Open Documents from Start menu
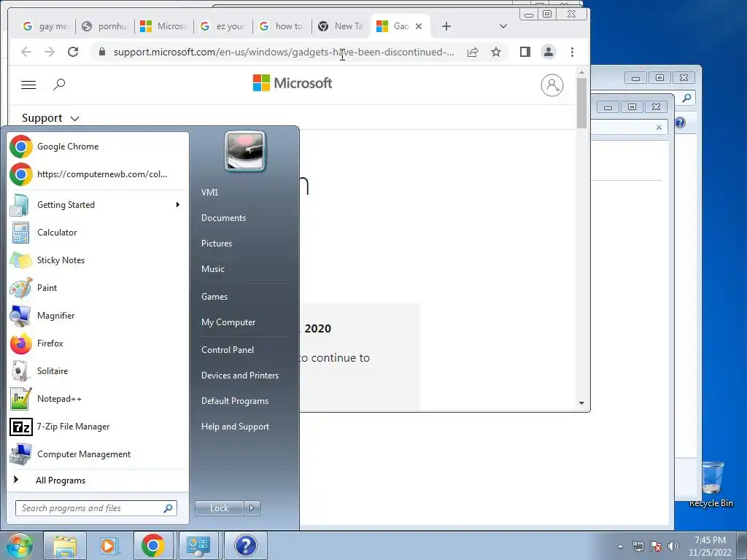This screenshot has width=747, height=560. (245, 218)
